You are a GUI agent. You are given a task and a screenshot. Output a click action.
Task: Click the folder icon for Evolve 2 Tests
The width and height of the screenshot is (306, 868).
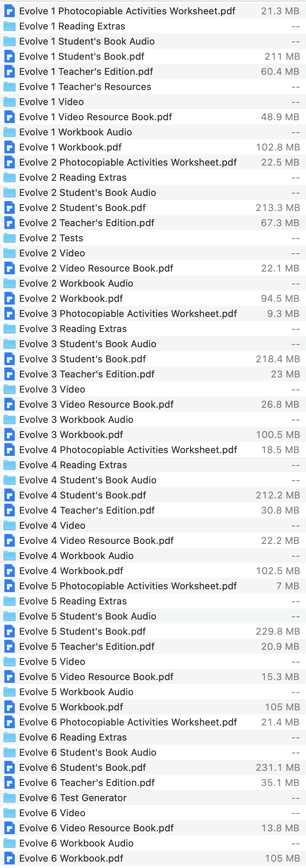pos(9,238)
